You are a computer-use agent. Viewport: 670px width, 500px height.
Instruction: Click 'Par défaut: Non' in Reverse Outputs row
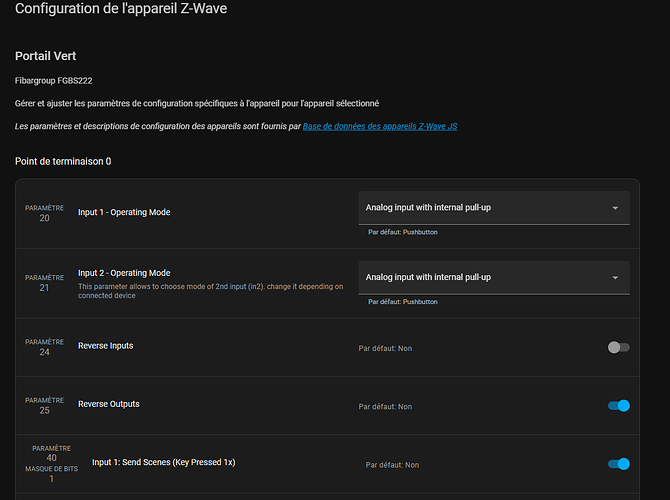385,407
